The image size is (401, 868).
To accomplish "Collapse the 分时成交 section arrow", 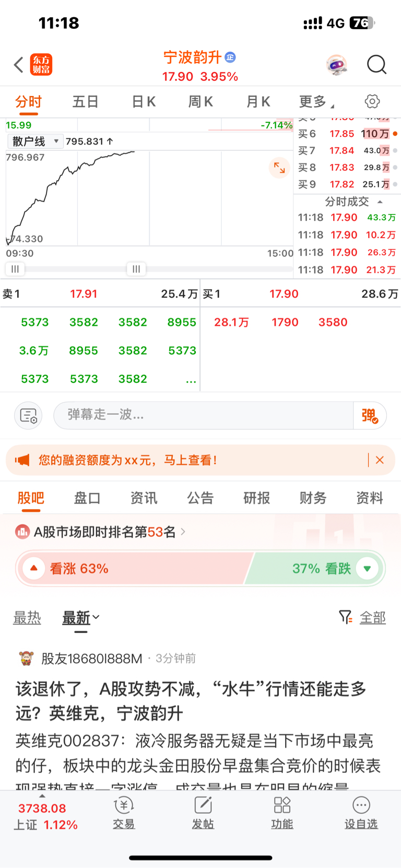I will pos(380,202).
